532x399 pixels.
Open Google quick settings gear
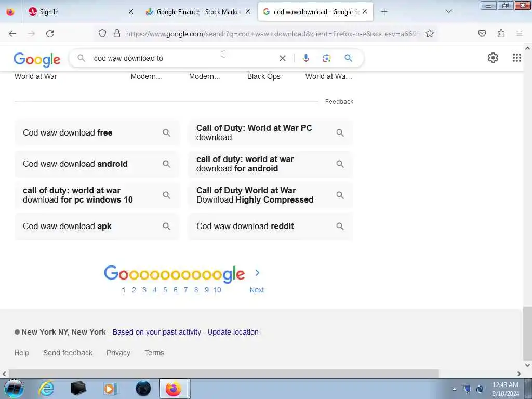click(x=493, y=58)
